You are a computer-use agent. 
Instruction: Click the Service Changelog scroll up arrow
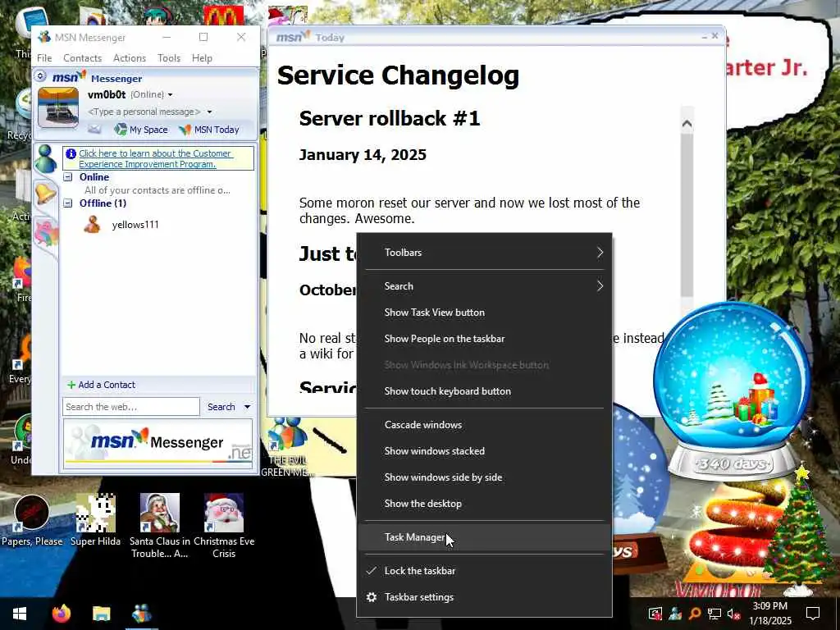[x=687, y=124]
